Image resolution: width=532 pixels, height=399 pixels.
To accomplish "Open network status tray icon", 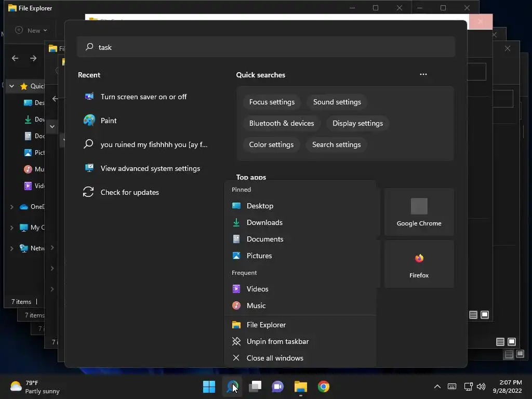I will tap(468, 387).
